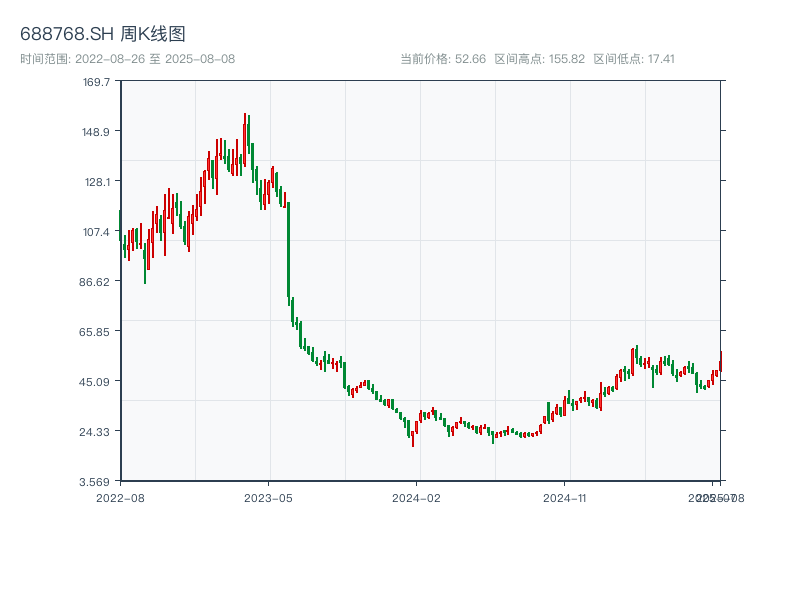Image resolution: width=800 pixels, height=600 pixels.
Task: Select the 2024-11 x-axis date label
Action: (565, 497)
